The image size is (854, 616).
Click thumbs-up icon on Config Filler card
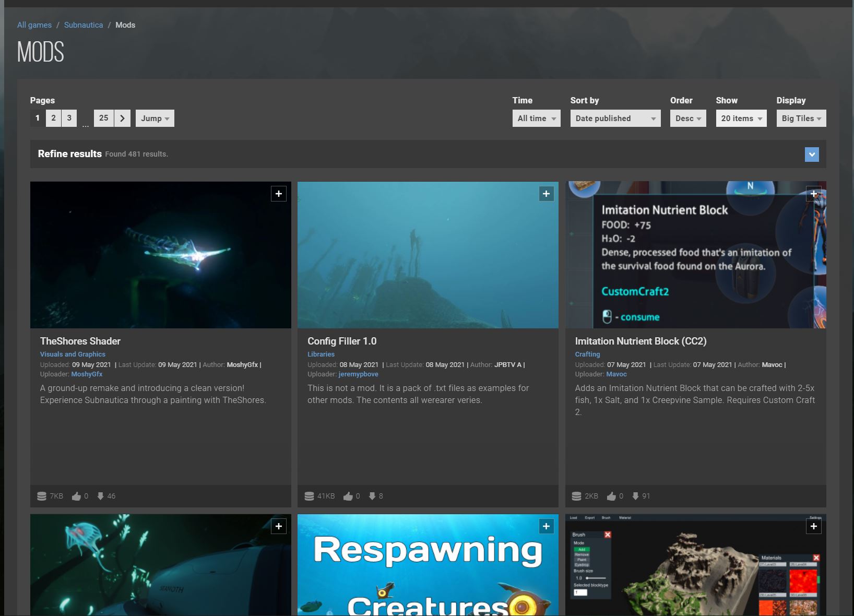click(348, 496)
